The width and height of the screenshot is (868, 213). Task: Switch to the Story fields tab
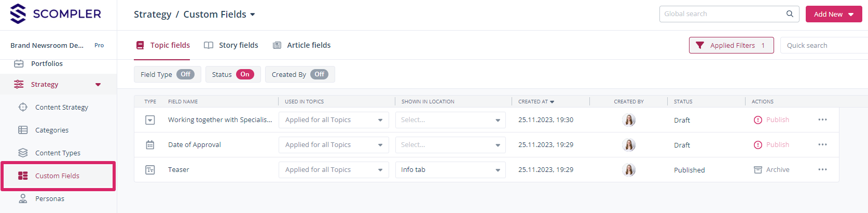point(231,45)
